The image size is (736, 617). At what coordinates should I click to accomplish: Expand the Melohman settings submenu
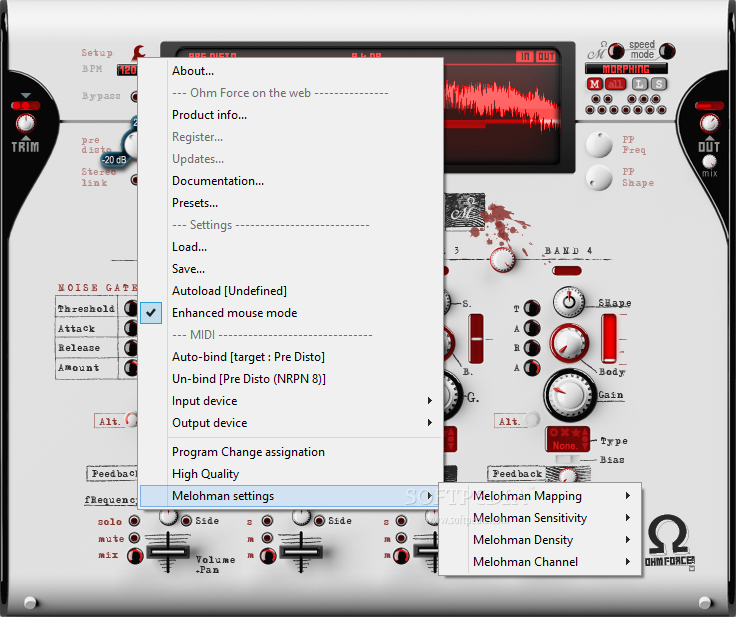(x=289, y=496)
